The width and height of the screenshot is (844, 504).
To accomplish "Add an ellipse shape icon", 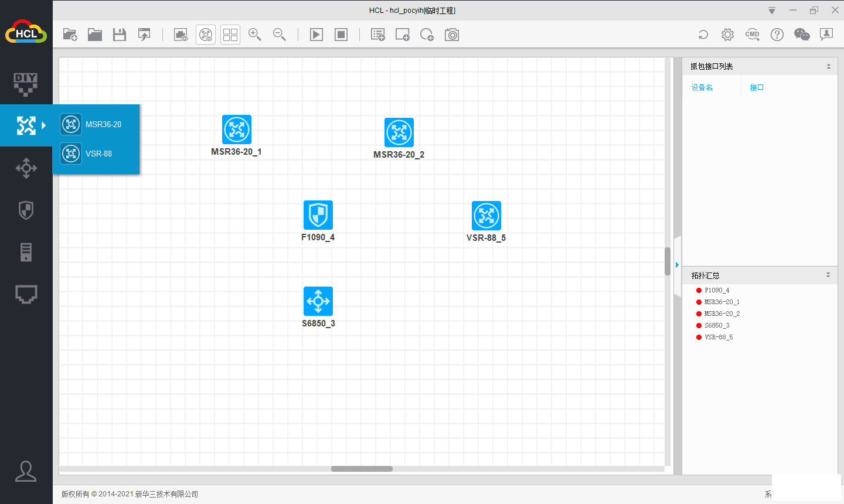I will (427, 35).
